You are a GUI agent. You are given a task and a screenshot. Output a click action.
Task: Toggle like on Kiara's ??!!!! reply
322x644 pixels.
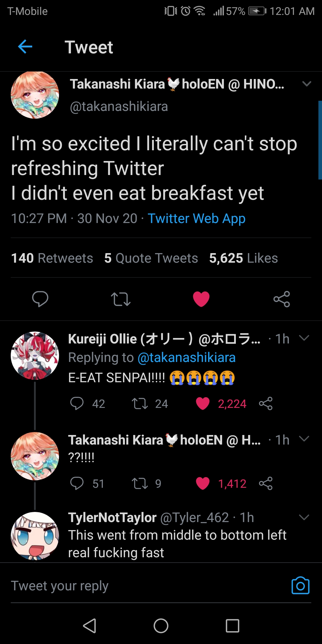point(203,483)
